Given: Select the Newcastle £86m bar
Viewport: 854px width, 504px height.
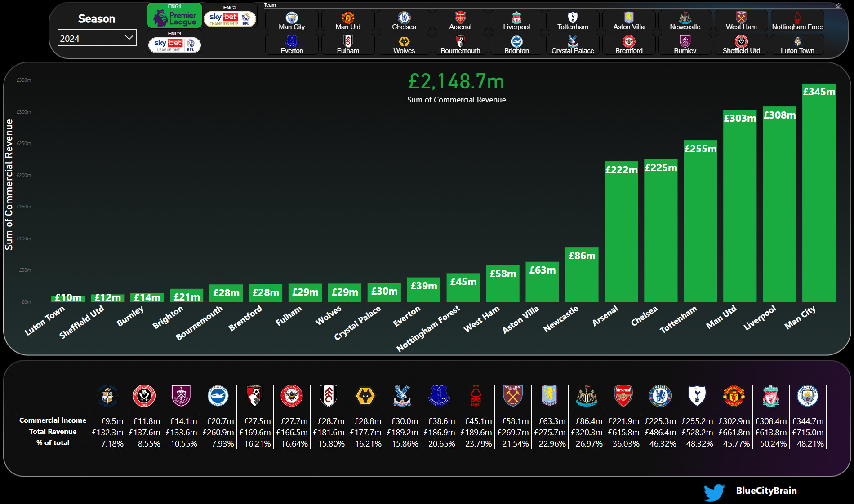Looking at the screenshot, I should pos(582,274).
